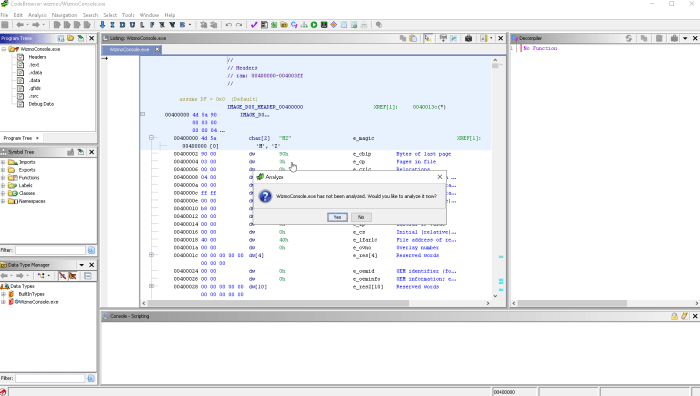Screen dimensions: 700x396
Task: Decline analysis with the No button
Action: [x=361, y=217]
